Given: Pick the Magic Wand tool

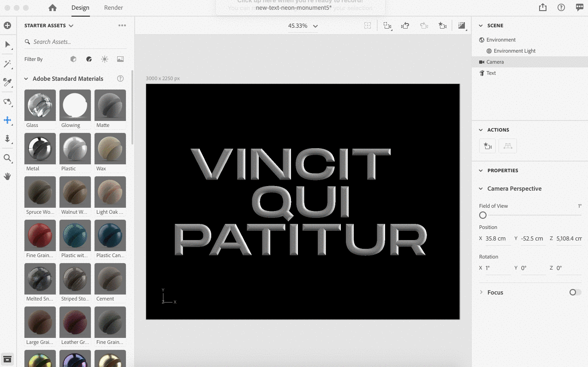Looking at the screenshot, I should (7, 64).
